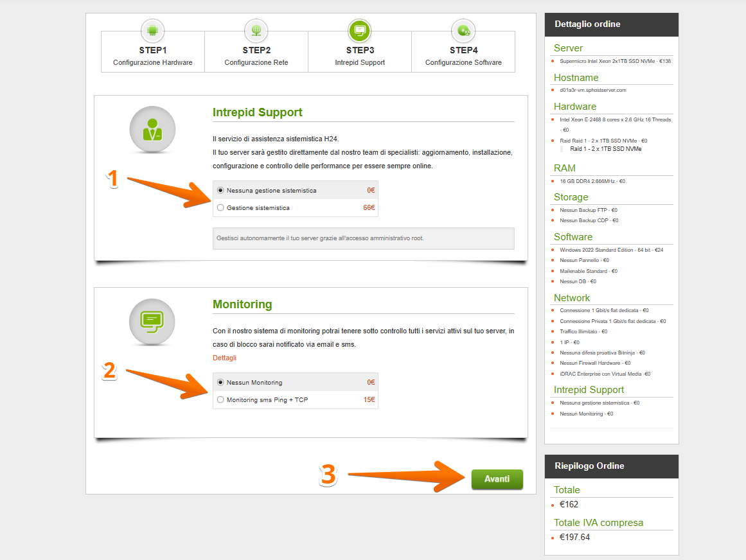The height and width of the screenshot is (560, 746).
Task: Enable Monitoring sms Ping + TCP
Action: (x=221, y=400)
